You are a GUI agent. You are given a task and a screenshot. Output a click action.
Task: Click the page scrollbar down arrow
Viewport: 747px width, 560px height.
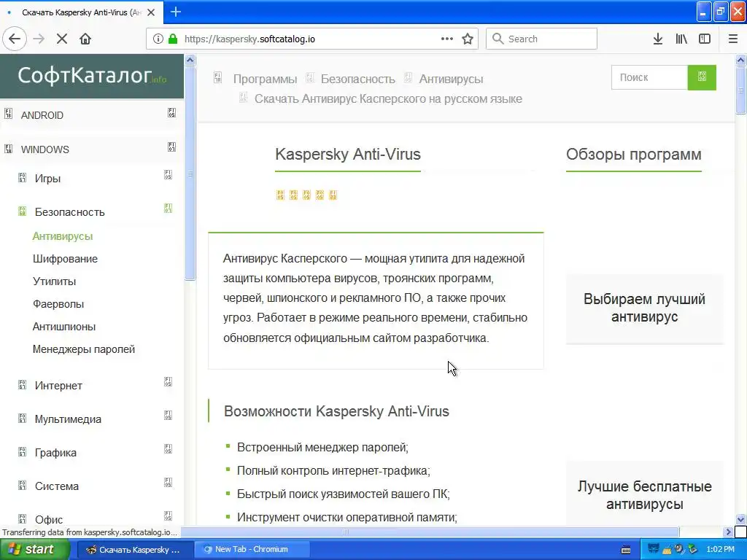741,519
